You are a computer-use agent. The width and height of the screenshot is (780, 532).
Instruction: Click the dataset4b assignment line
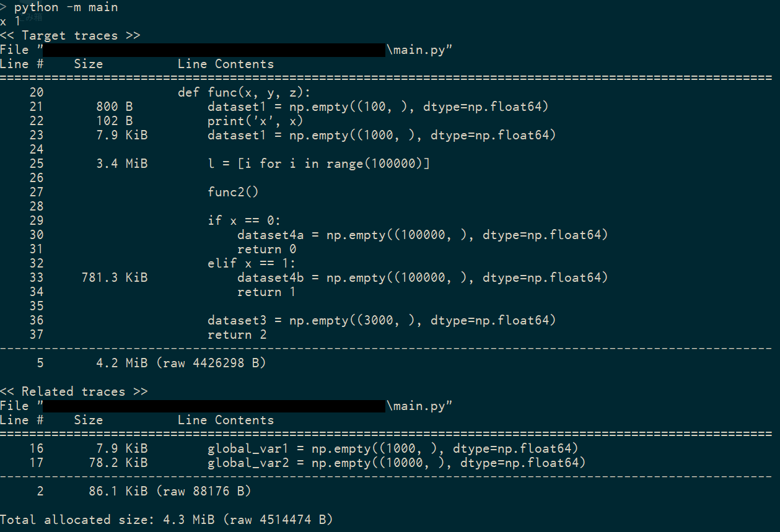click(423, 277)
